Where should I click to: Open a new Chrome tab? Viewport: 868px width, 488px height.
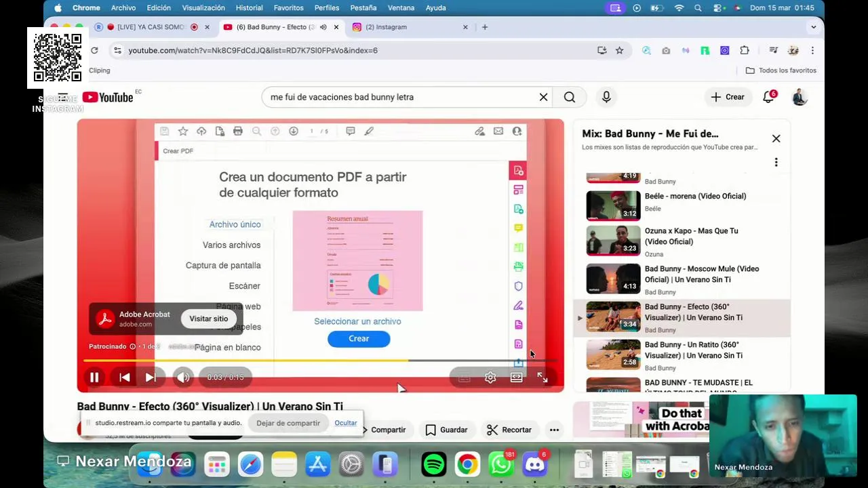(x=484, y=27)
